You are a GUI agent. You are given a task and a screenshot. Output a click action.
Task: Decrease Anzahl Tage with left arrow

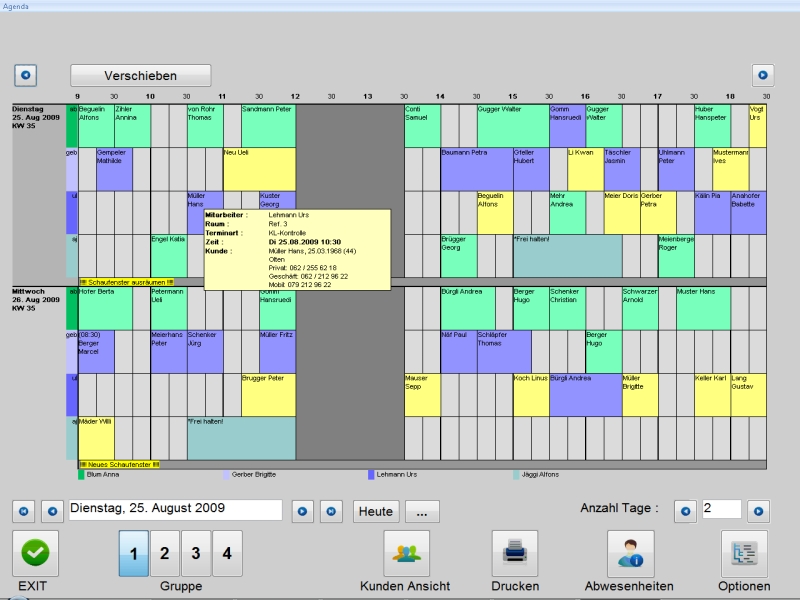[x=686, y=511]
